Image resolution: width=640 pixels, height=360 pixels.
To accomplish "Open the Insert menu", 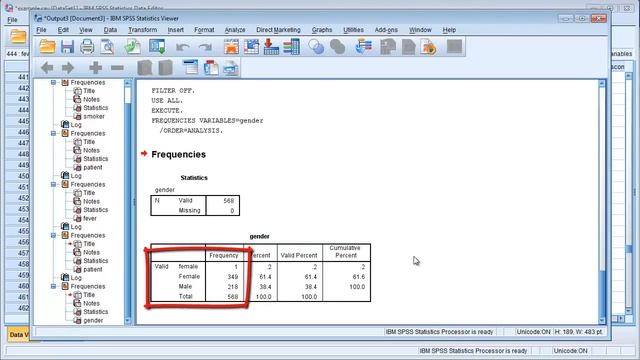I will tap(176, 30).
